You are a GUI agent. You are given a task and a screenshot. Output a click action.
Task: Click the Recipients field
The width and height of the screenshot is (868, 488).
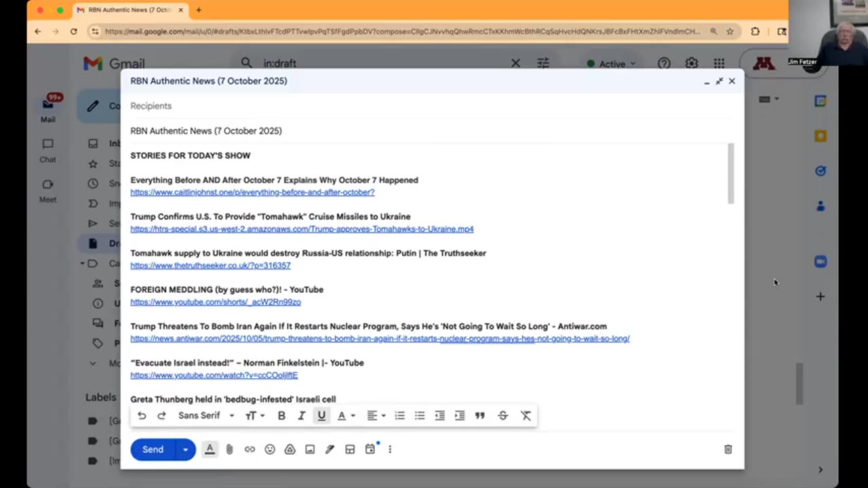[x=432, y=106]
